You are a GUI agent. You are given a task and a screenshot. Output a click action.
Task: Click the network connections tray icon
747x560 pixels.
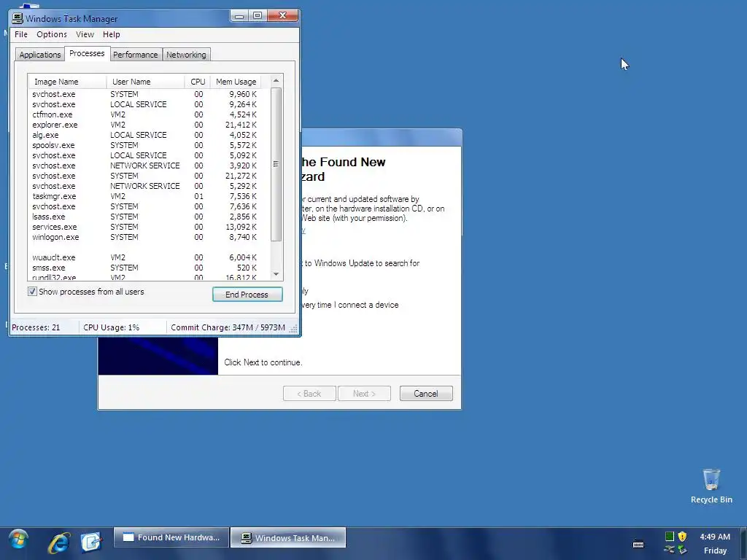(670, 550)
